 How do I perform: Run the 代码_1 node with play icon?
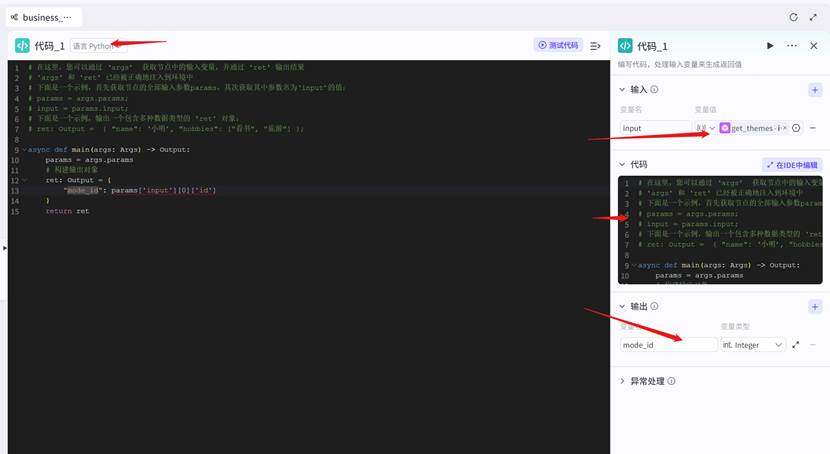click(770, 46)
